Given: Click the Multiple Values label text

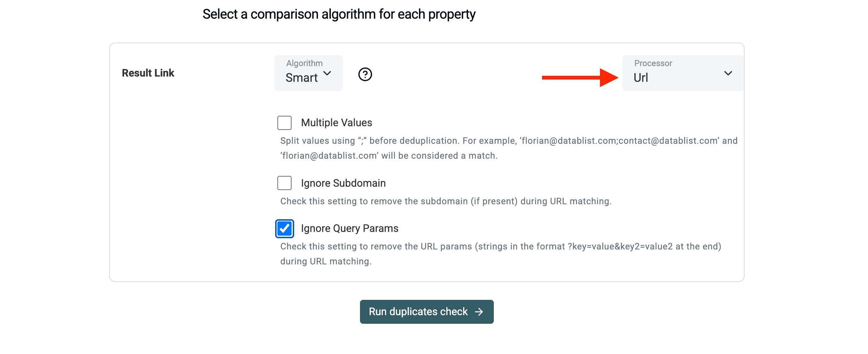Looking at the screenshot, I should (x=336, y=122).
